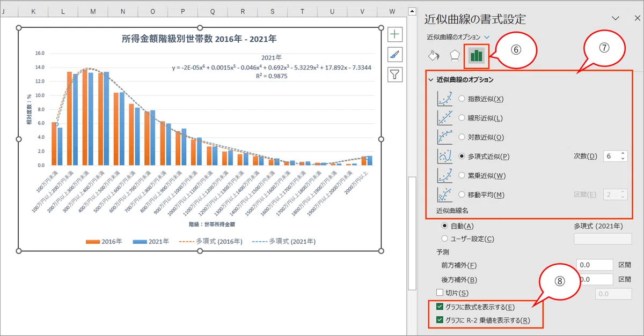The image size is (644, 336).
Task: Click the 前方補外 forecast input field
Action: pos(595,265)
